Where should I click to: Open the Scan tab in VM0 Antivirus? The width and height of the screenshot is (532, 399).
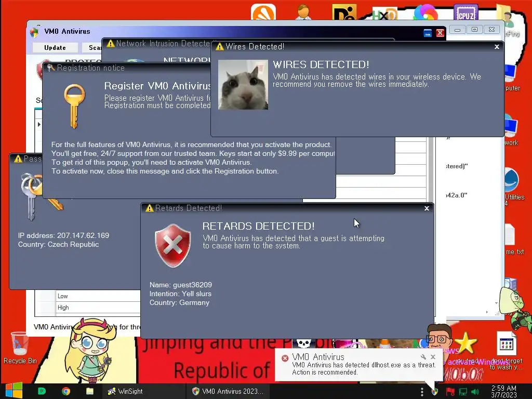point(92,48)
